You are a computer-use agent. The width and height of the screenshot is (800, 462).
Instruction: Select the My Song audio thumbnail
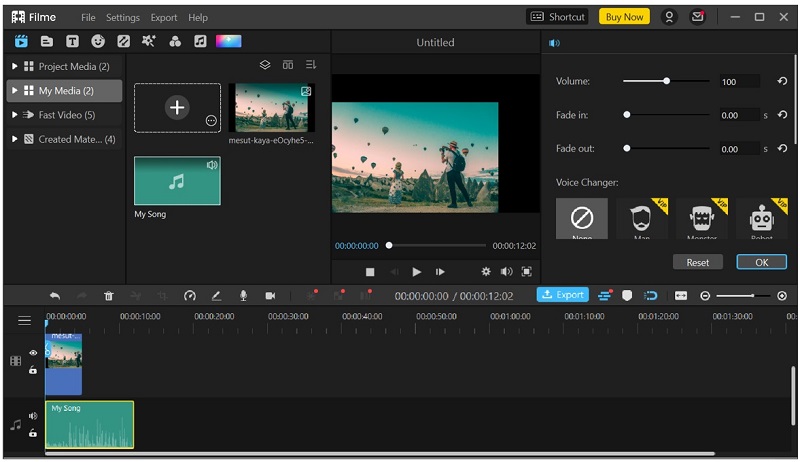click(177, 181)
